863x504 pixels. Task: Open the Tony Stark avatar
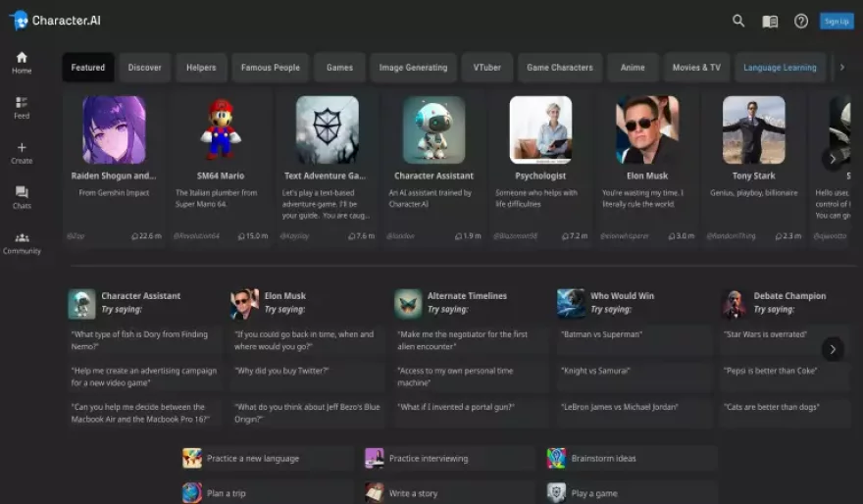[753, 129]
